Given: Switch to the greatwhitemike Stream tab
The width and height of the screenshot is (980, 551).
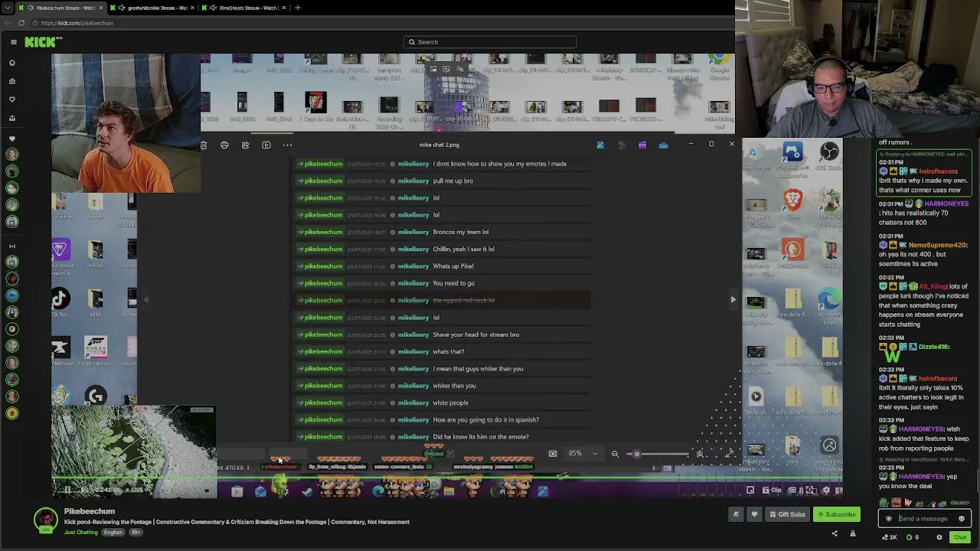Looking at the screenshot, I should click(153, 8).
